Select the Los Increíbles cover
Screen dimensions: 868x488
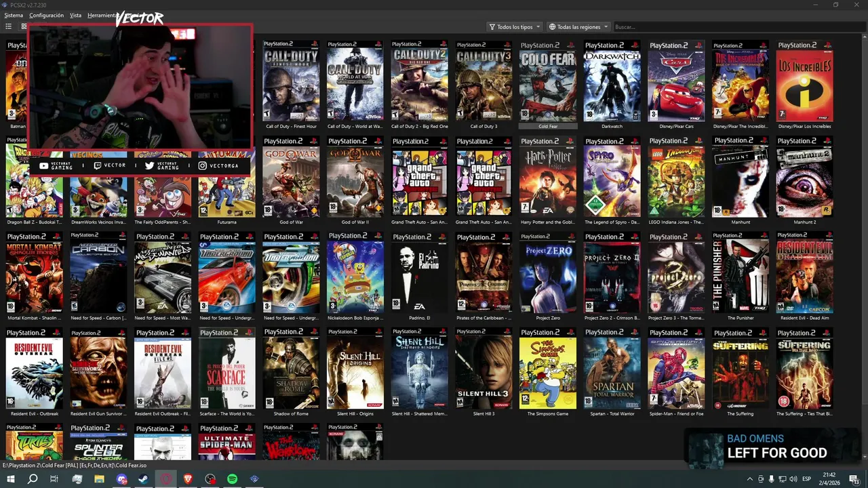point(804,81)
